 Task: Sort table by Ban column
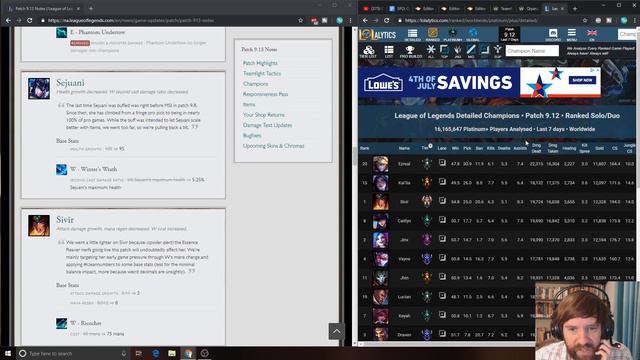pyautogui.click(x=479, y=148)
